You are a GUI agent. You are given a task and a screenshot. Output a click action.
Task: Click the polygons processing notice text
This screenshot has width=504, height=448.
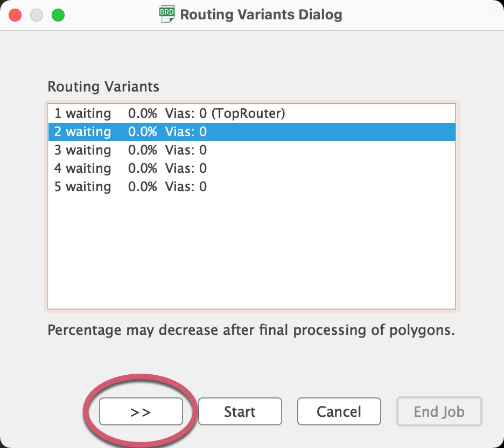tap(251, 330)
